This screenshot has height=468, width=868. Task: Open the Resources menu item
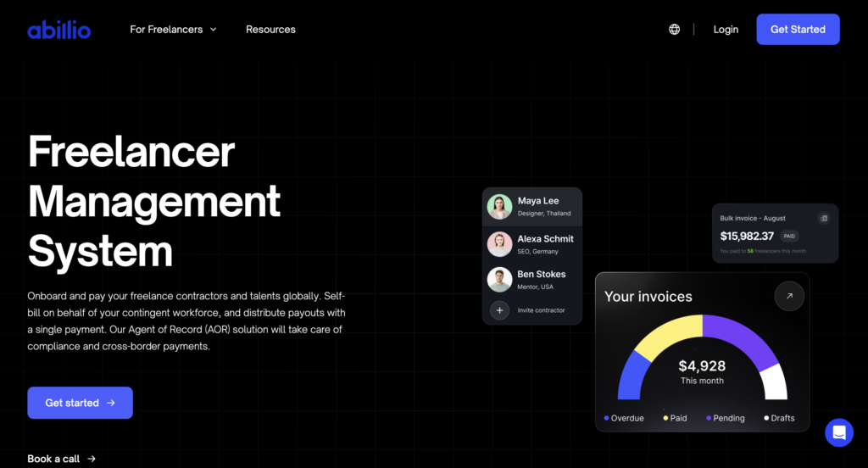[270, 30]
